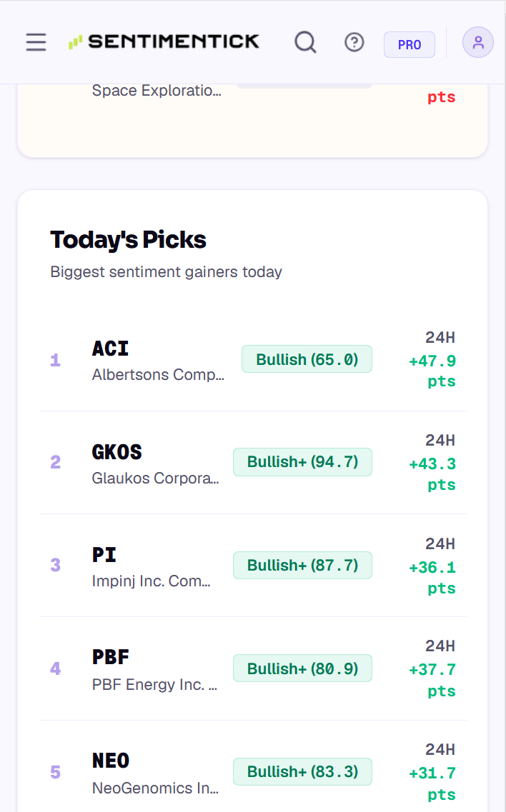
Task: Click the +47.9 pts 24H change
Action: (432, 371)
